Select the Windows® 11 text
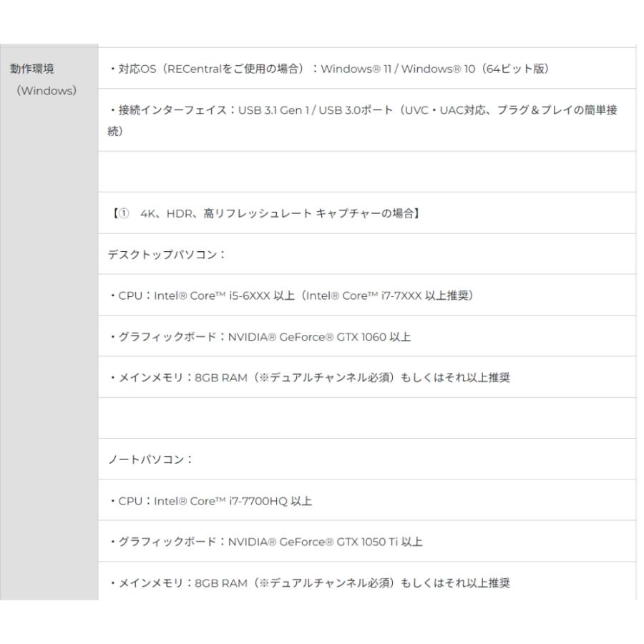This screenshot has height=644, width=644. tap(358, 69)
